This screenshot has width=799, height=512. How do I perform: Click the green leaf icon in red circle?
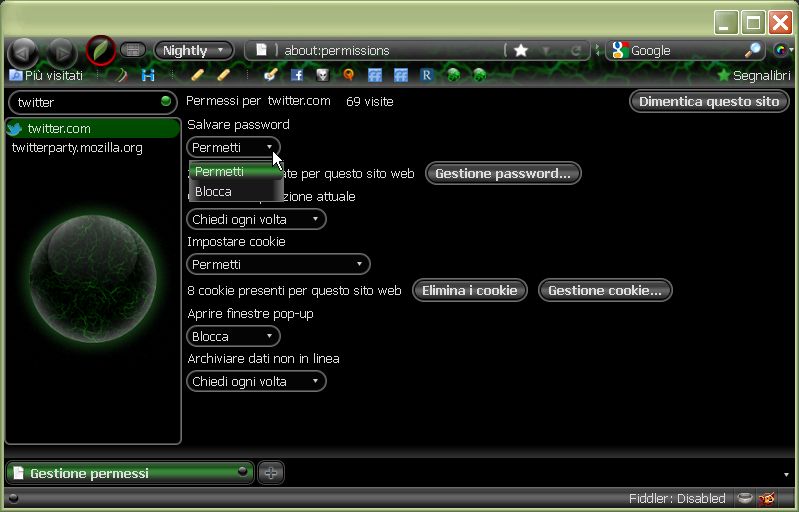point(100,50)
